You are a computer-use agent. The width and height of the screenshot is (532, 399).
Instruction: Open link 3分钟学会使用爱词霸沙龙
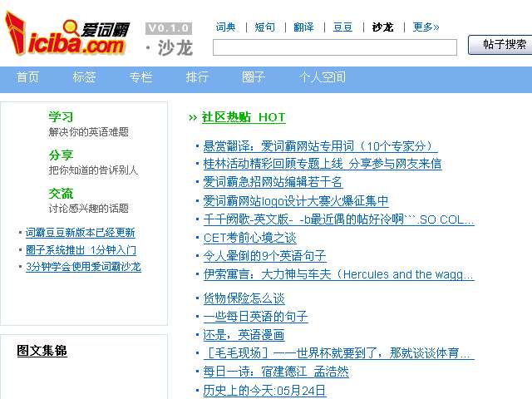[83, 267]
